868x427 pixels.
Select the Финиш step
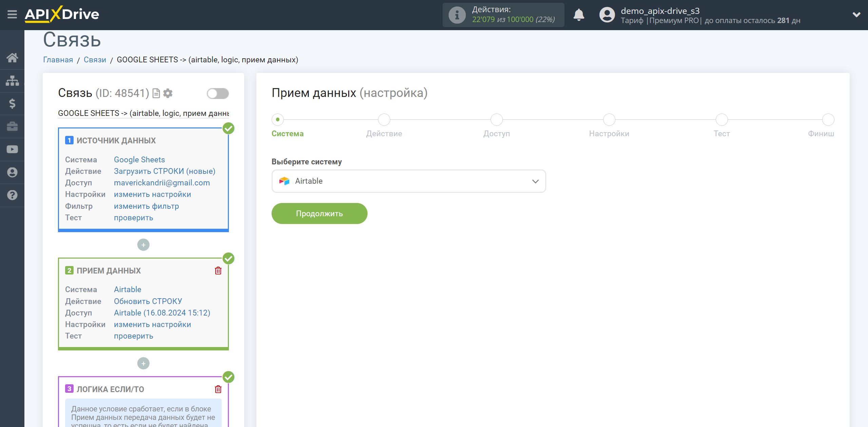[x=828, y=120]
